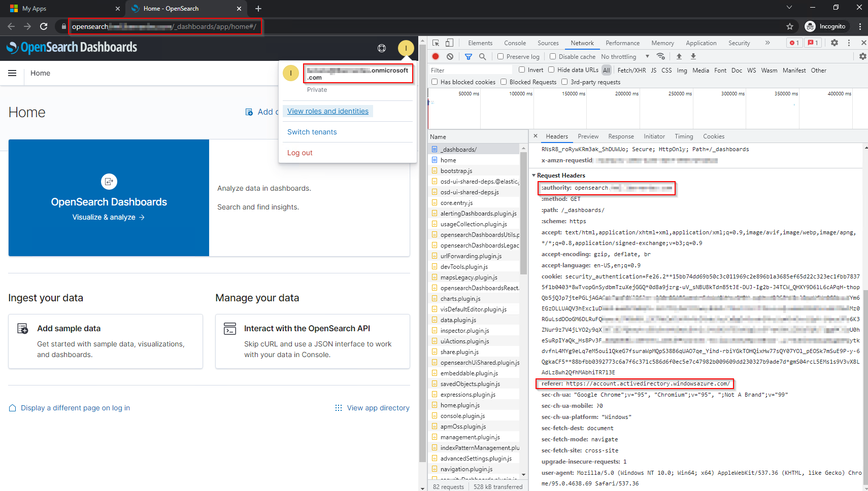The width and height of the screenshot is (868, 491).
Task: Open DevTools customize three-dot menu
Action: [849, 43]
